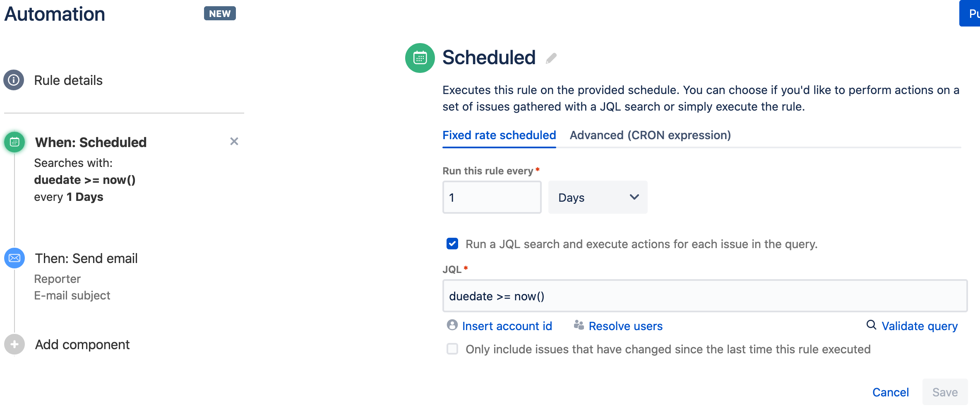Click the Send email envelope icon
The image size is (980, 420).
click(14, 258)
